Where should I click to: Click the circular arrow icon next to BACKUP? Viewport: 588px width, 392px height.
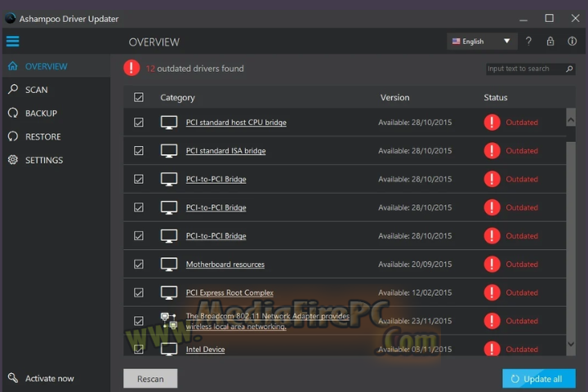pos(13,113)
